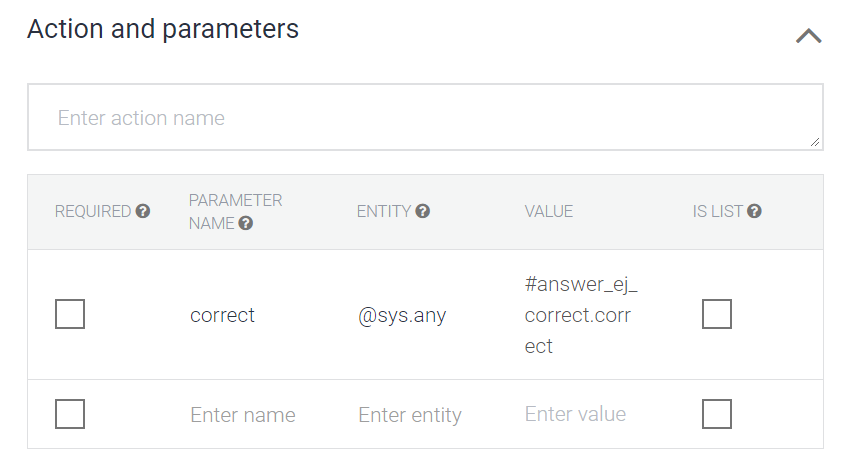Click the Enter value field
This screenshot has height=462, width=847.
coord(575,414)
